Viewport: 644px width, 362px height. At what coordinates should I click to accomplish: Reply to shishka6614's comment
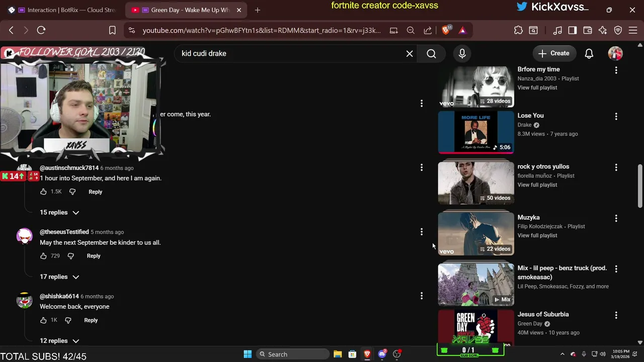(91, 320)
